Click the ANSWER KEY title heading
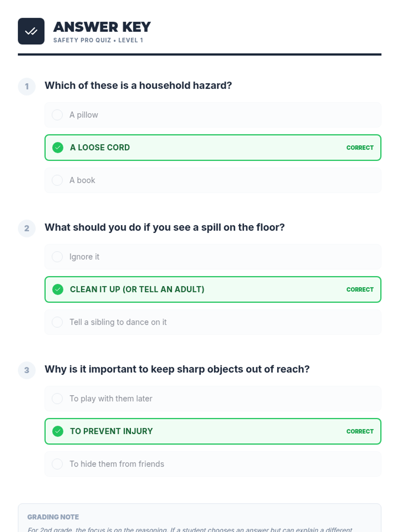The width and height of the screenshot is (399, 532). point(102,27)
